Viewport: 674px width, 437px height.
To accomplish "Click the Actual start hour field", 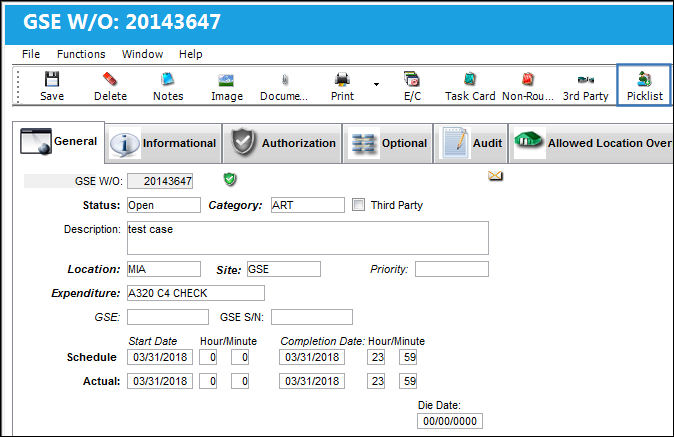I will [x=208, y=381].
